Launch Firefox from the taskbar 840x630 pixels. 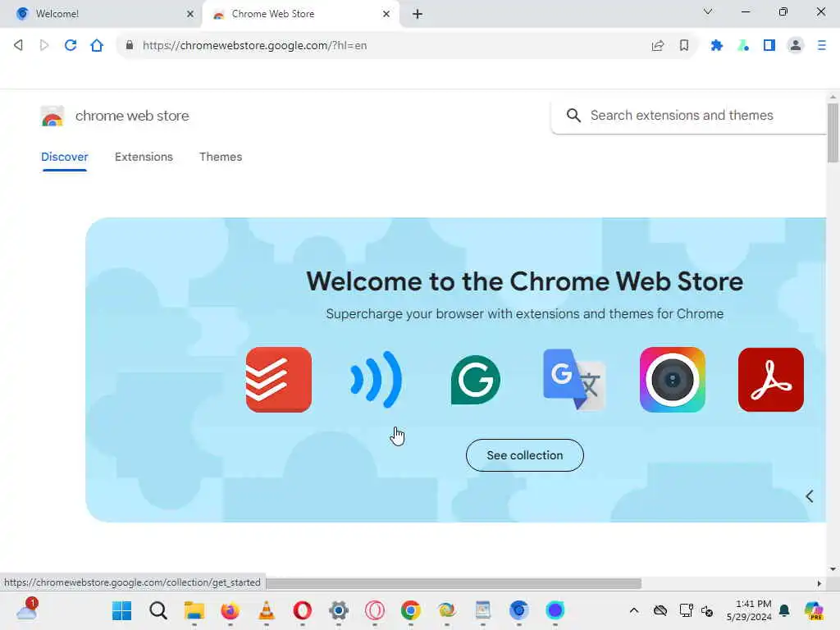[x=231, y=610]
